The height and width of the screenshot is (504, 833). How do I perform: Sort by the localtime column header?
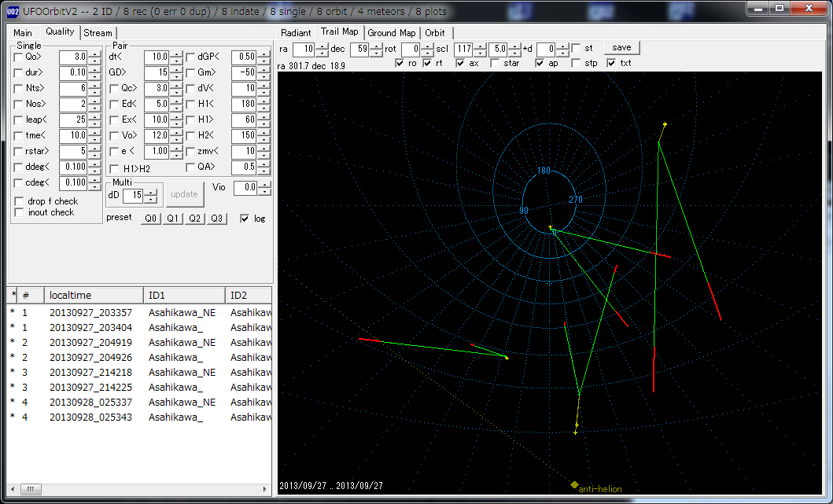coord(94,296)
